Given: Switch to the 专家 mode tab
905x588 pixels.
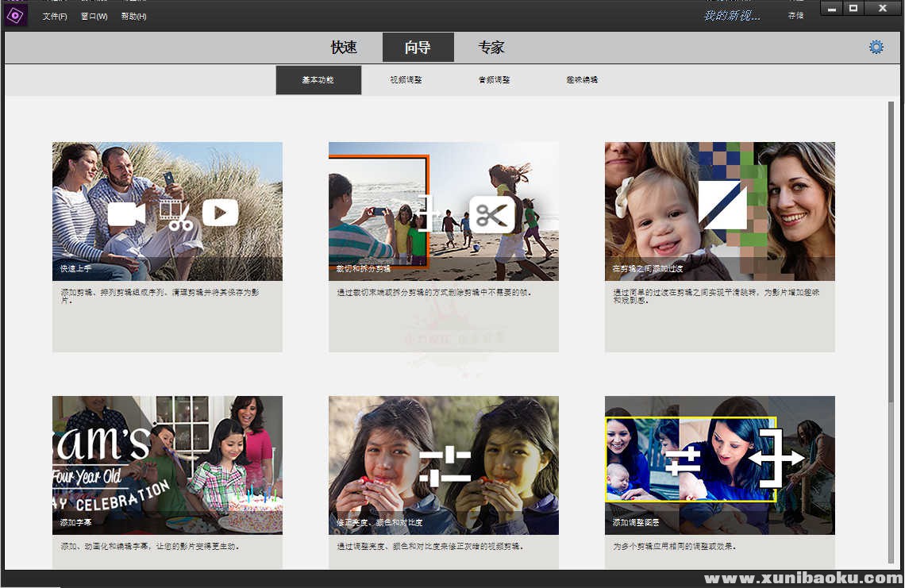Looking at the screenshot, I should point(491,48).
